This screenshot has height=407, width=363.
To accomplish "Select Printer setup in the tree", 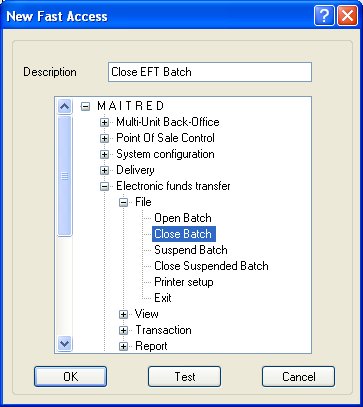I will coord(184,282).
